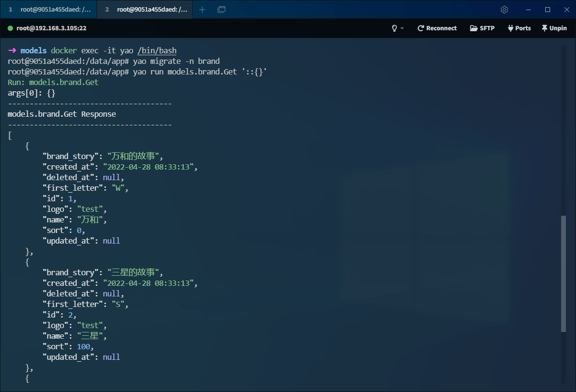Open the split/duplicate window icon
Image resolution: width=576 pixels, height=392 pixels.
[x=221, y=10]
